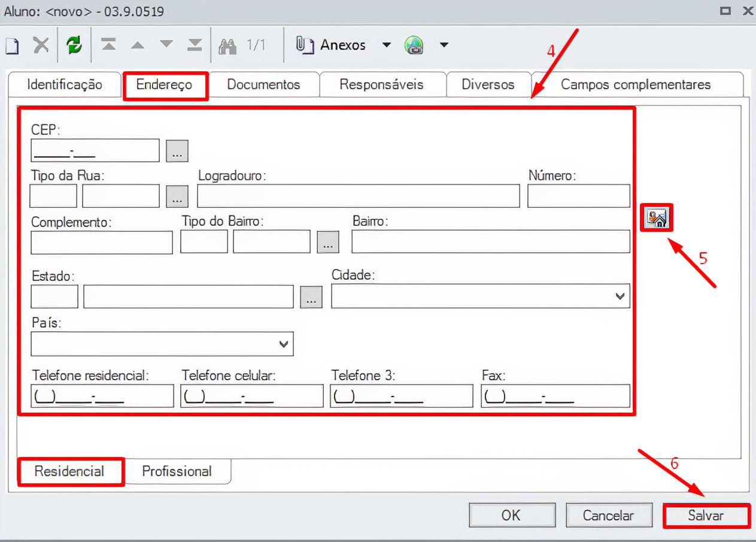Click the green refresh icon

click(74, 46)
